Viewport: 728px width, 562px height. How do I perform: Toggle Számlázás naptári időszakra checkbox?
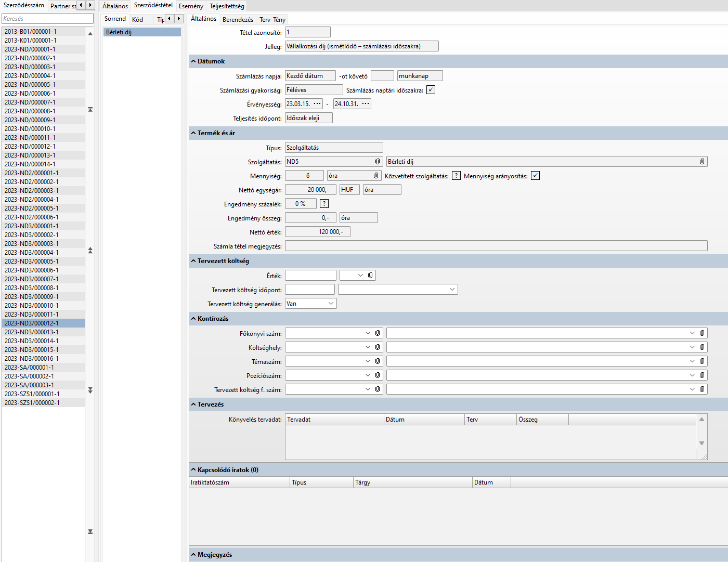(431, 90)
